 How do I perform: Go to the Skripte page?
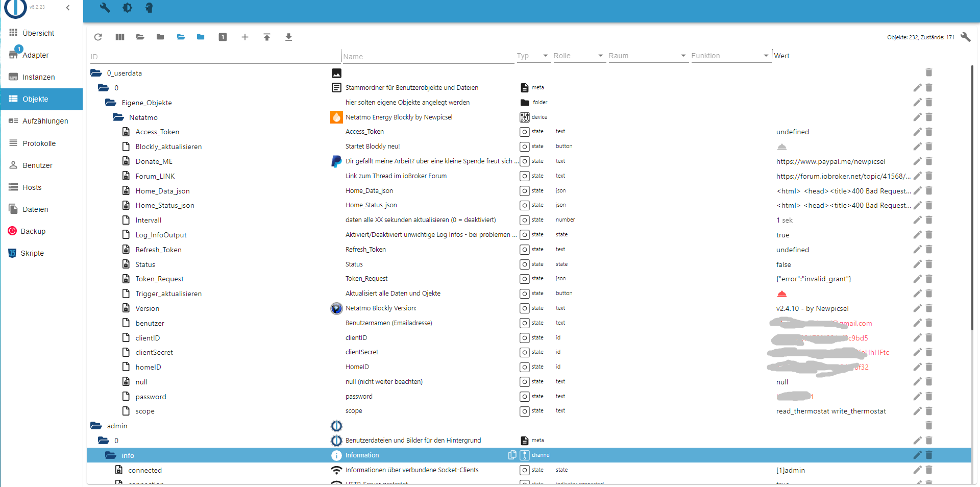[42, 253]
